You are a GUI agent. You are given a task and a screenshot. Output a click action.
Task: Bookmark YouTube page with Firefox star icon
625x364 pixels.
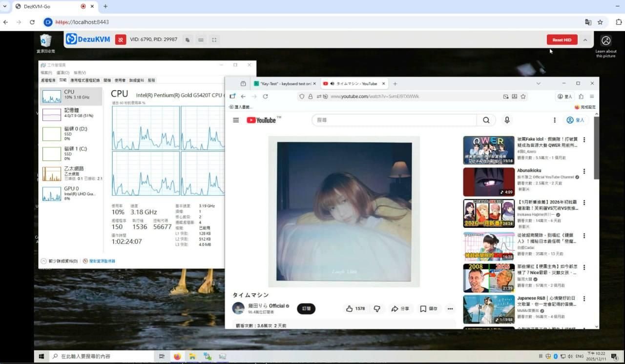click(x=523, y=97)
